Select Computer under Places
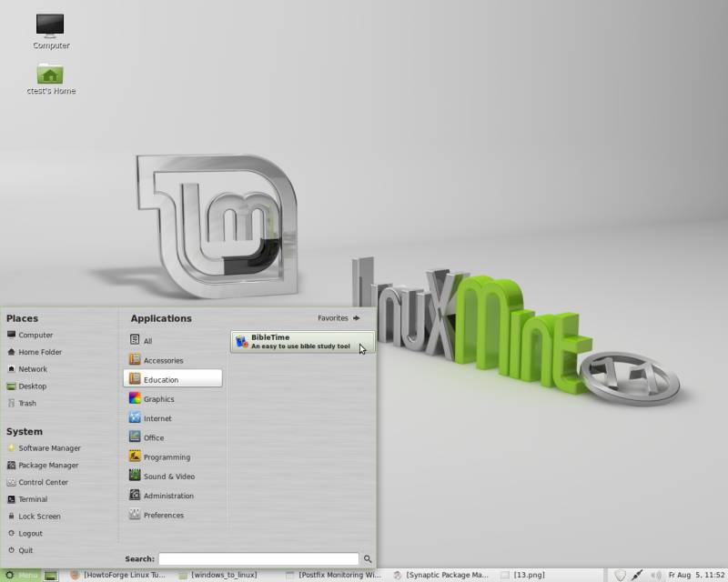Viewport: 728px width, 582px height. pos(30,335)
